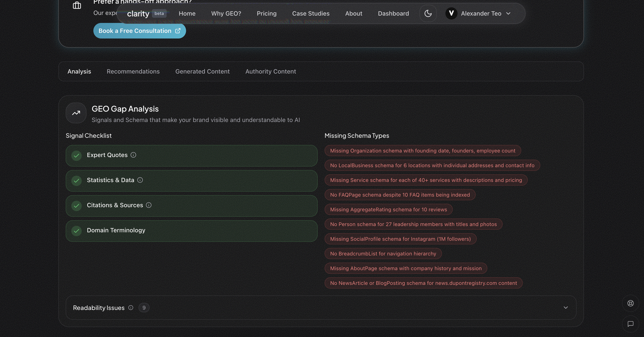Click the avatar circle with letter V

[x=451, y=13]
